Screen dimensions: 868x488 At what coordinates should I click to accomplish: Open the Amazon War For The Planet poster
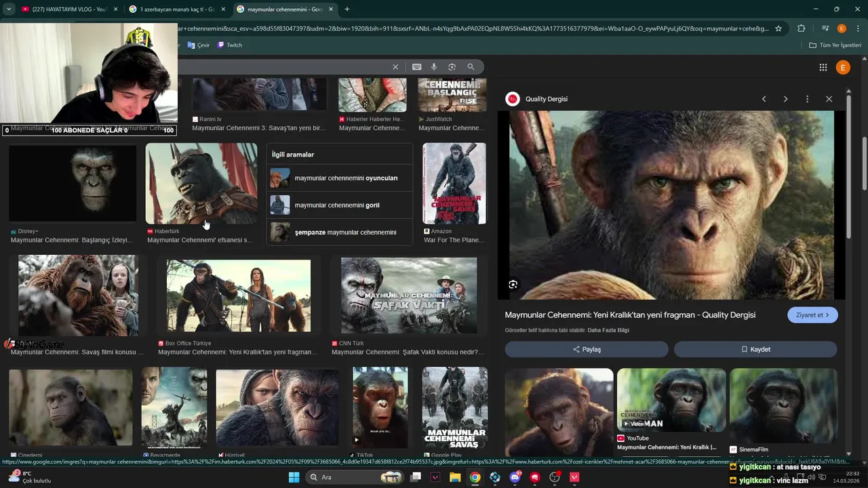click(x=454, y=184)
